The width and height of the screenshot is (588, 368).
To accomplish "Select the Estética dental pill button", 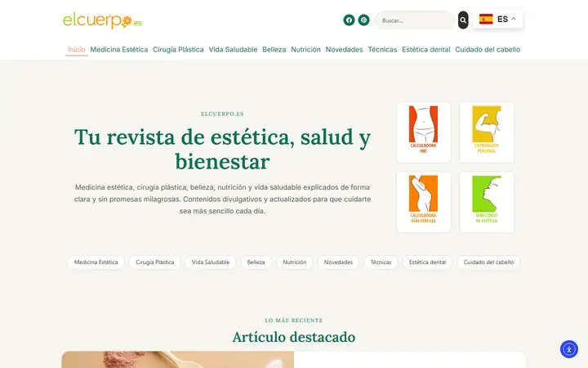I will pos(427,263).
